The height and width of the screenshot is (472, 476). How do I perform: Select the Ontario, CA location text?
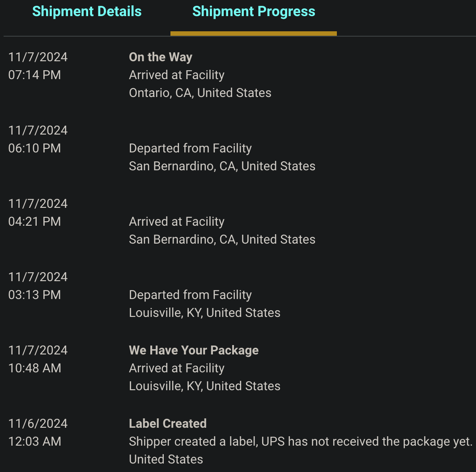200,93
